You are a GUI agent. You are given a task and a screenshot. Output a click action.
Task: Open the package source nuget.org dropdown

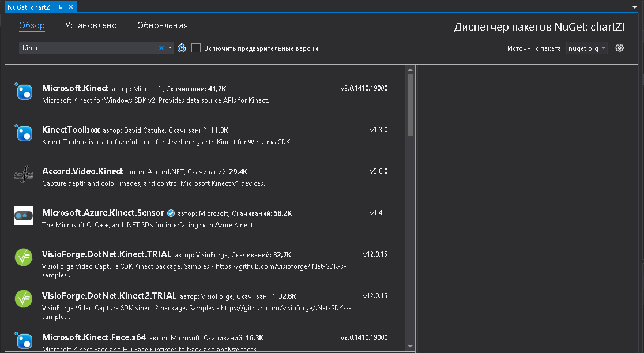(586, 48)
